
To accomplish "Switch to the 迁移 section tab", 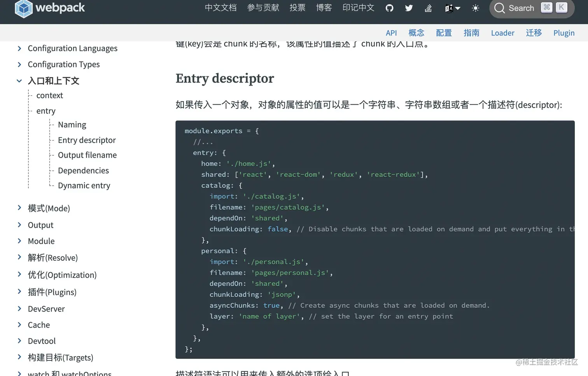I will coord(534,33).
